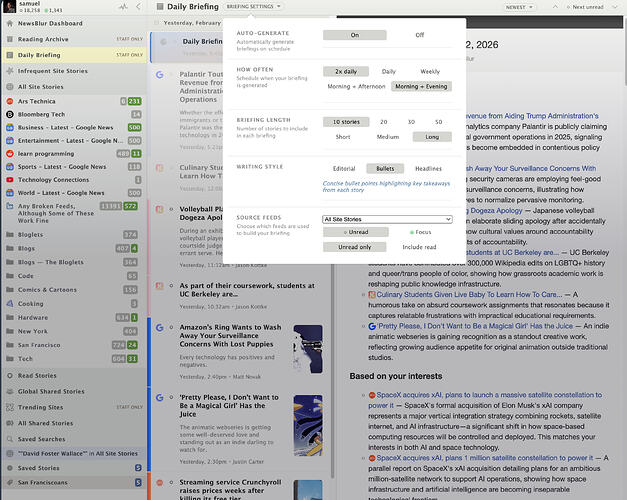The height and width of the screenshot is (500, 627).
Task: Select 10 stories briefing length
Action: pyautogui.click(x=346, y=122)
